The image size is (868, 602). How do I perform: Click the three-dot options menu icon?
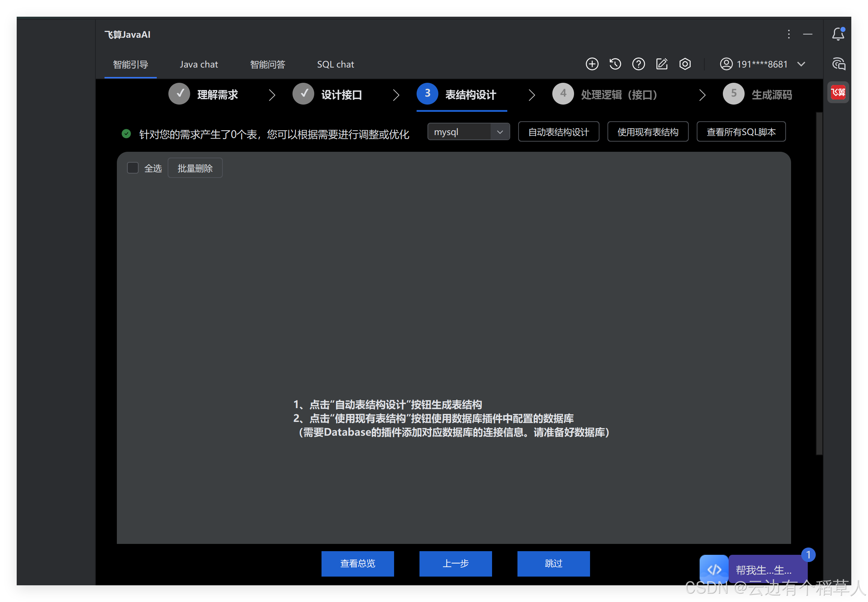point(789,34)
